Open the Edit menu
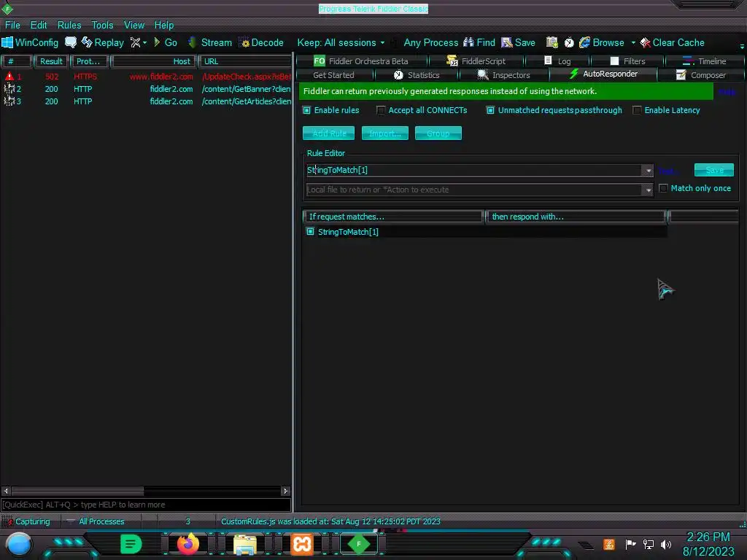The width and height of the screenshot is (747, 560). pos(39,26)
